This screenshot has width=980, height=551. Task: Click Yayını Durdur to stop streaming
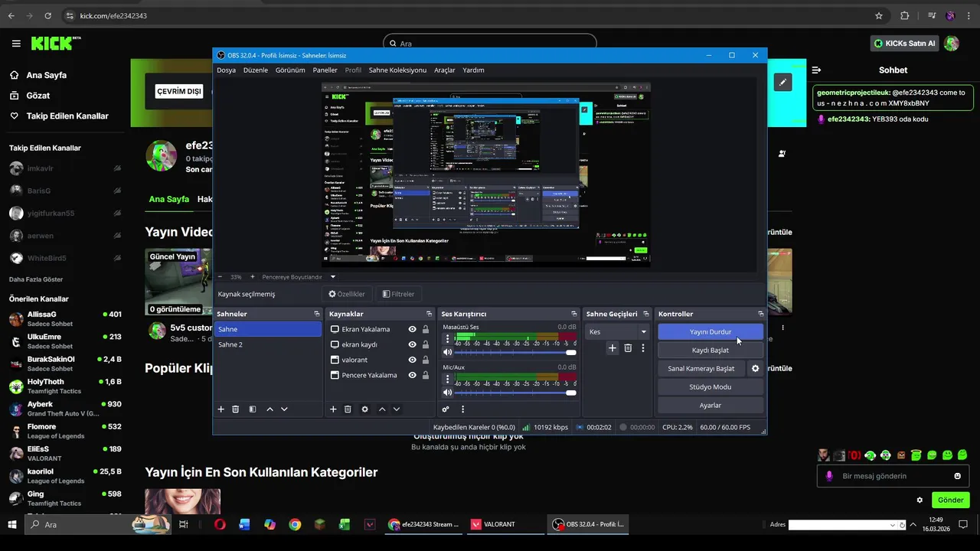click(x=710, y=332)
